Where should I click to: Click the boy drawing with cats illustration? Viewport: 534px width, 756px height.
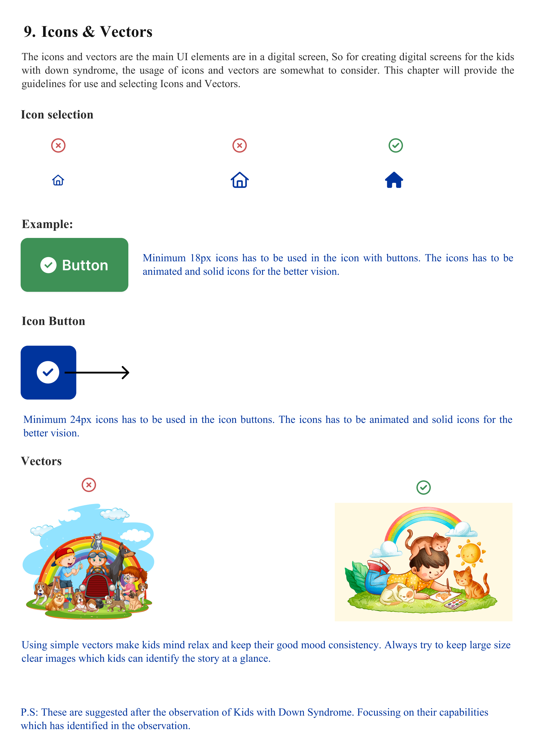click(x=424, y=562)
